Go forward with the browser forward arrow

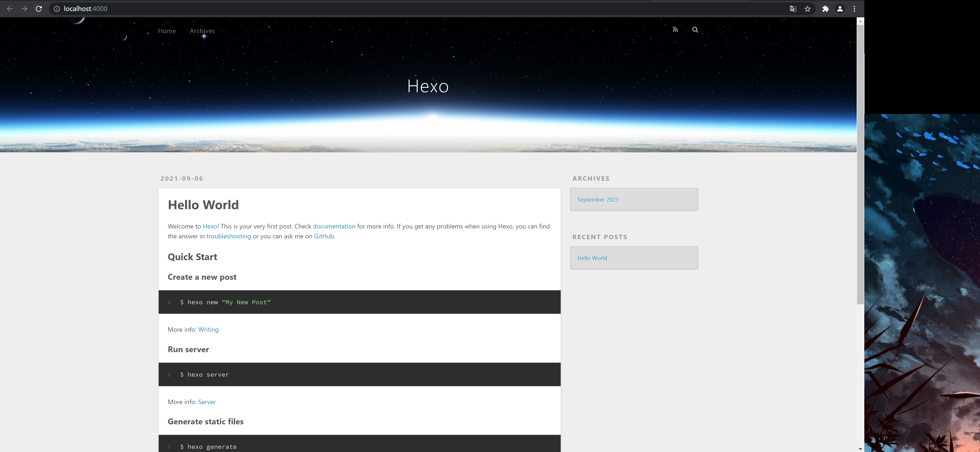(x=24, y=9)
